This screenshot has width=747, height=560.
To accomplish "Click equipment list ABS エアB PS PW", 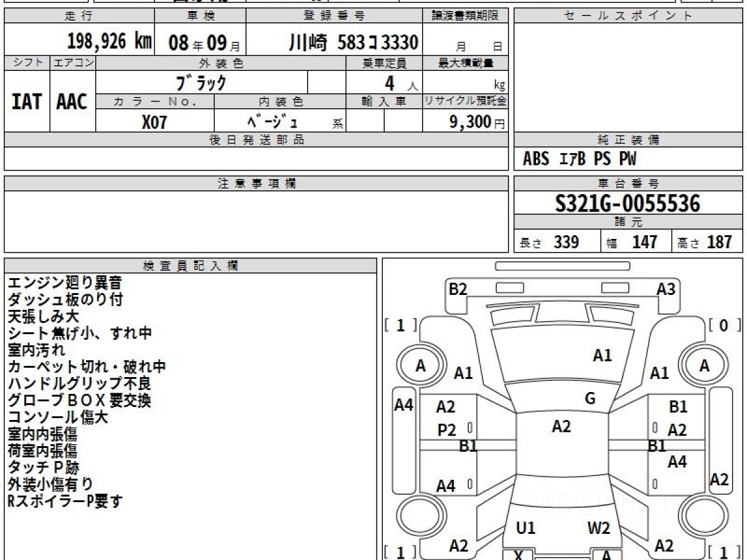I will pos(580,159).
